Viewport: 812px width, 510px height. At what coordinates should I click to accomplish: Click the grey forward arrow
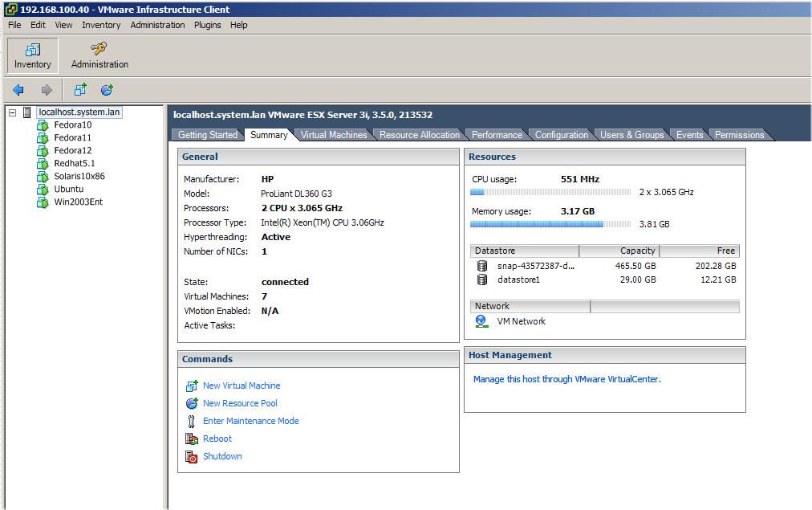coord(47,90)
